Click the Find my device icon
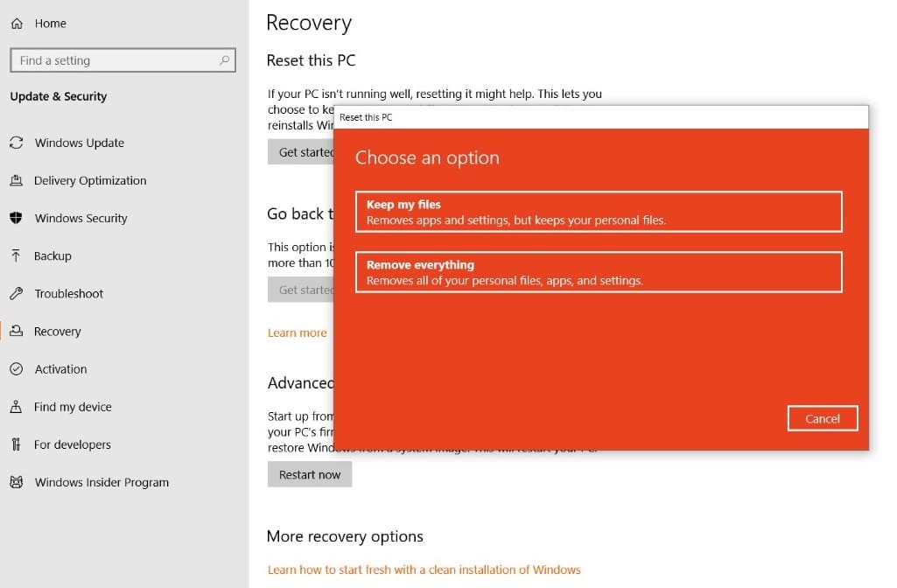 [x=16, y=407]
